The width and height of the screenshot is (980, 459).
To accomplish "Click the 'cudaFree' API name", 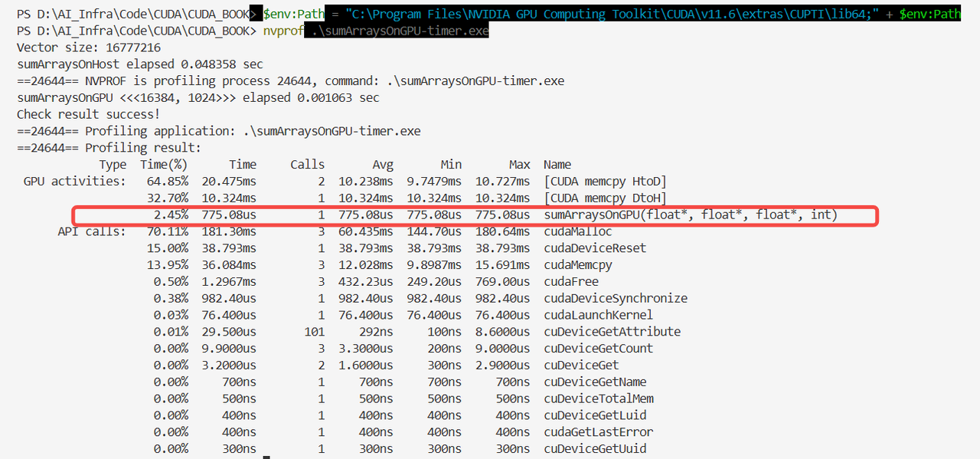I will coord(571,281).
